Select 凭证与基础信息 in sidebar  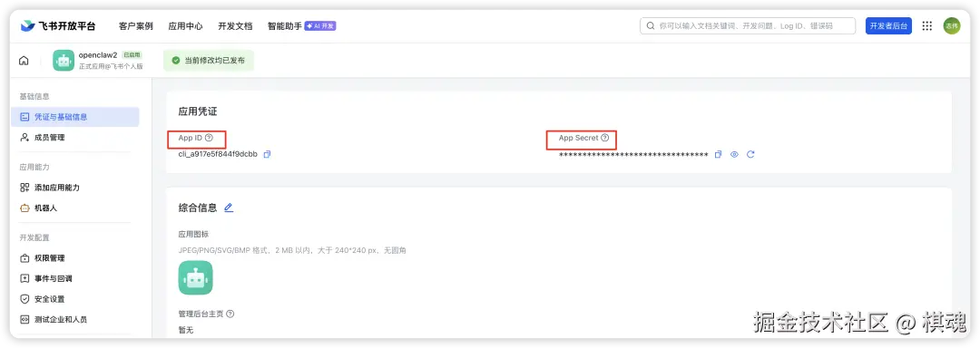tap(75, 117)
